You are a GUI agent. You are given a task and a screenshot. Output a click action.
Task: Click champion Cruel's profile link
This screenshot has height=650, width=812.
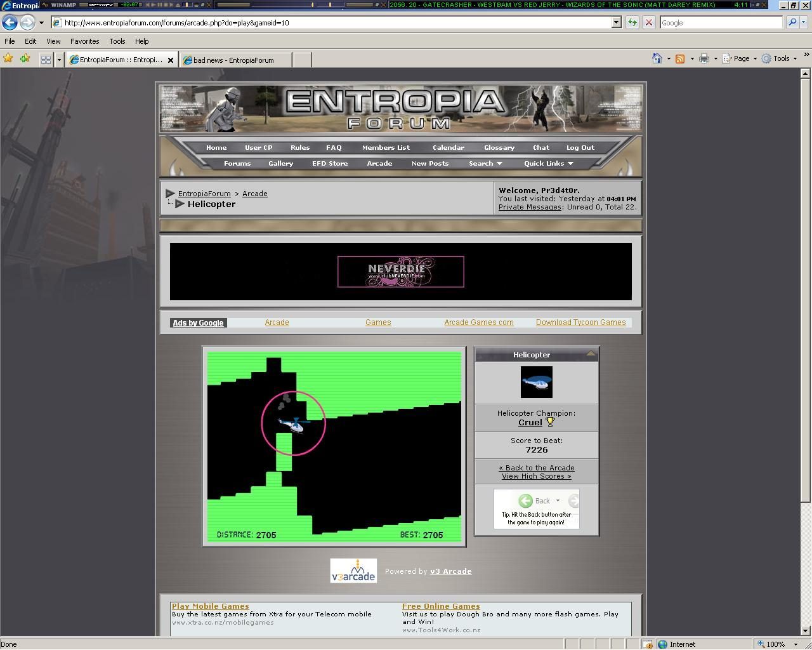click(x=530, y=422)
